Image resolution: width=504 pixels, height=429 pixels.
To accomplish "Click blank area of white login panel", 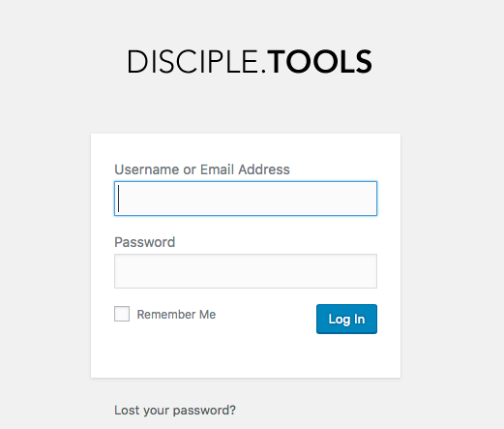I will tap(246, 356).
